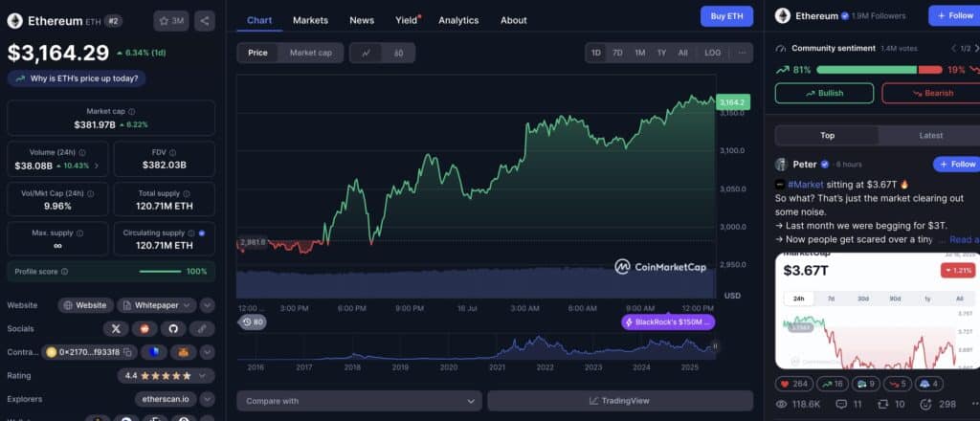Open the Compare with dropdown
Viewport: 980px width, 421px height.
tap(360, 401)
